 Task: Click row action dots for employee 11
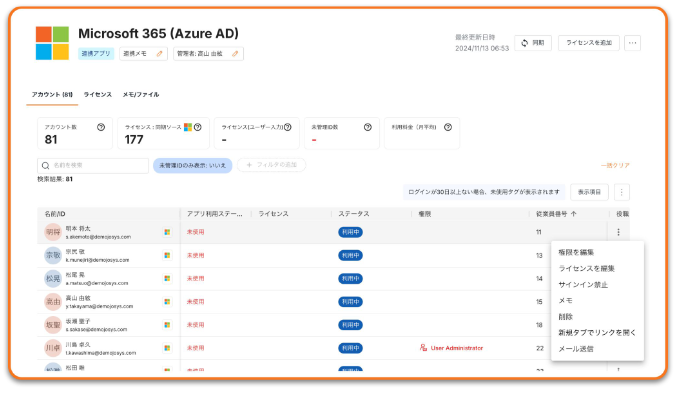click(x=618, y=232)
